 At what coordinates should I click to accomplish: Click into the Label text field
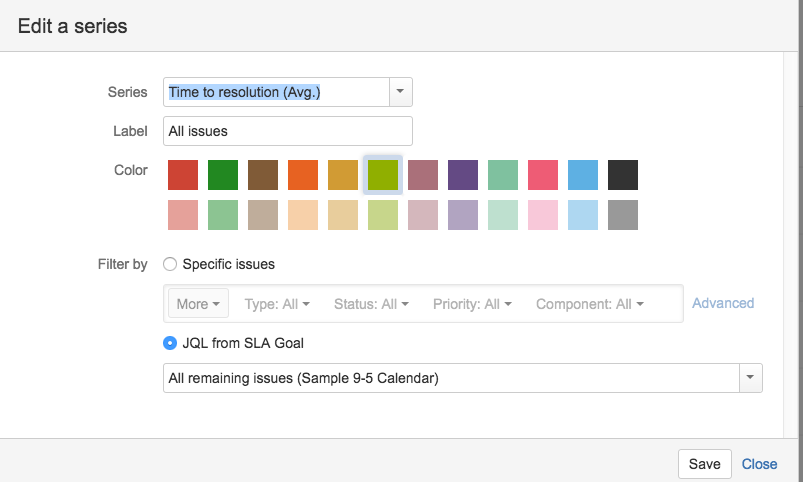coord(287,131)
